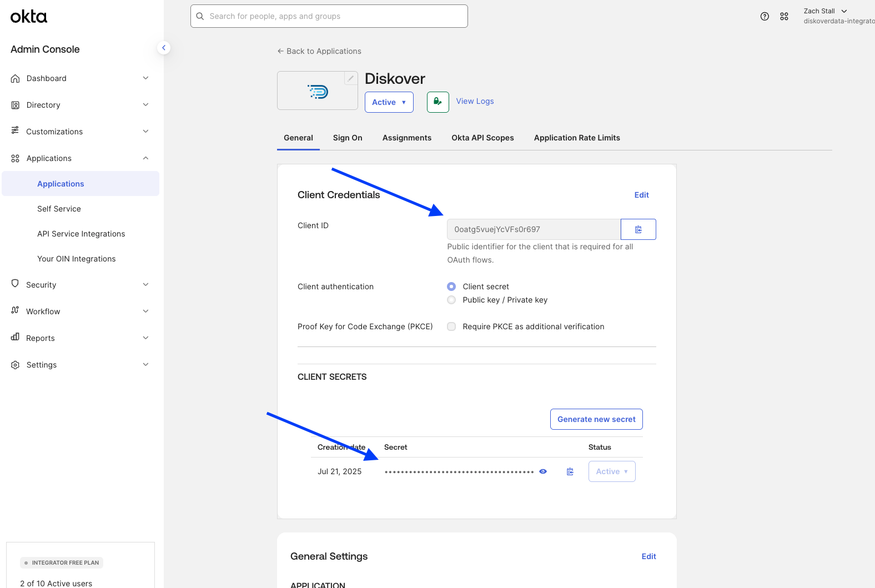Copy the Client ID to clipboard

click(x=638, y=229)
